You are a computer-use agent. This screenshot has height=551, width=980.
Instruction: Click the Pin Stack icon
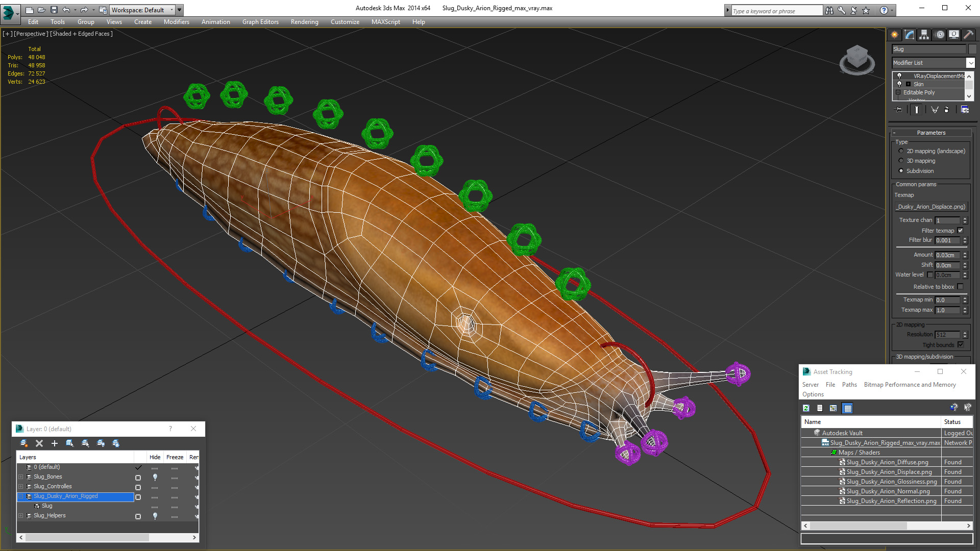(x=899, y=110)
